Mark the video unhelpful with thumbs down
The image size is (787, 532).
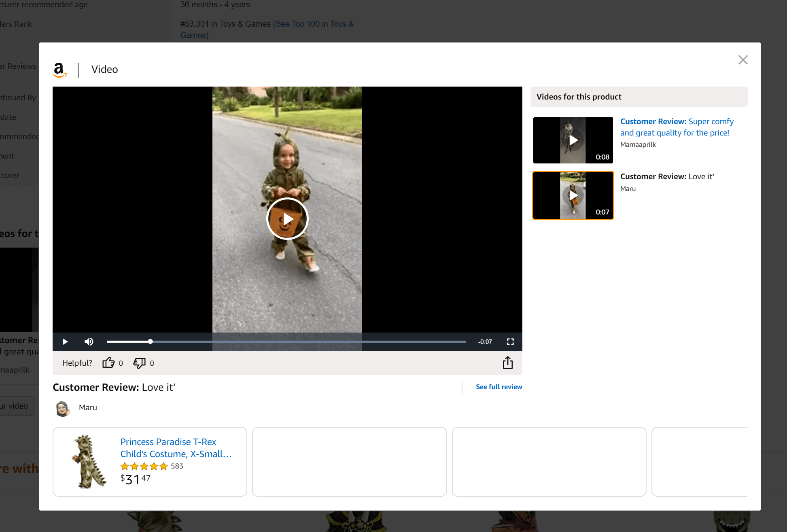pos(139,363)
